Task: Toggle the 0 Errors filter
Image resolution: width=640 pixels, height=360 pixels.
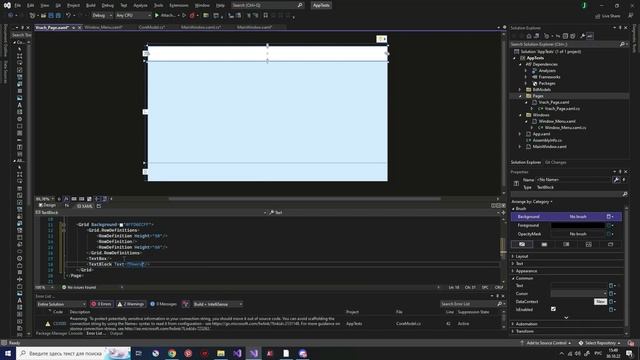Action: click(101, 304)
